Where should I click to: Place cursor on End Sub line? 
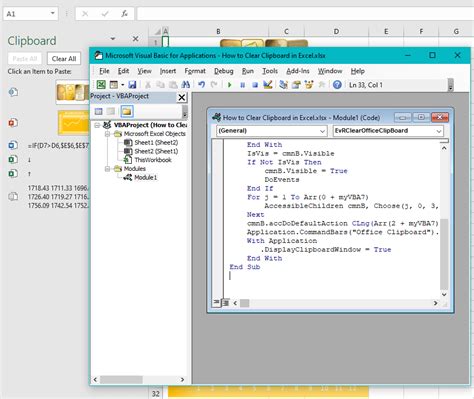(x=245, y=267)
